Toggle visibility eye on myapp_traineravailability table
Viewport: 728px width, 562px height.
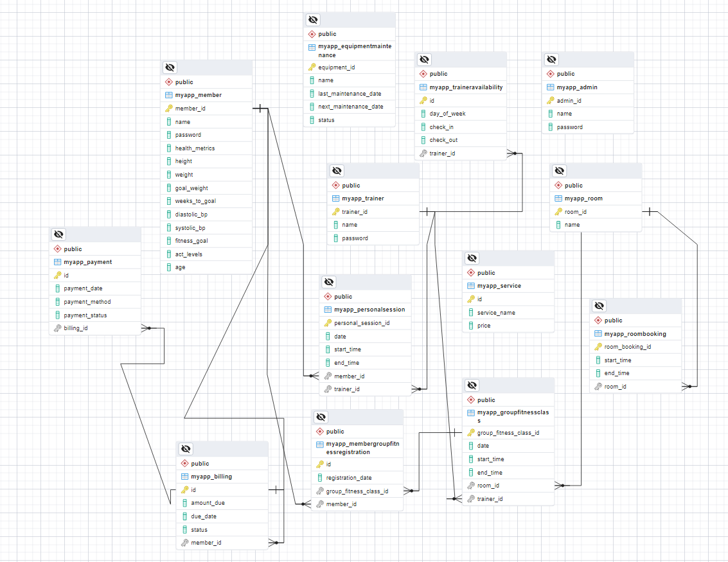click(x=424, y=59)
